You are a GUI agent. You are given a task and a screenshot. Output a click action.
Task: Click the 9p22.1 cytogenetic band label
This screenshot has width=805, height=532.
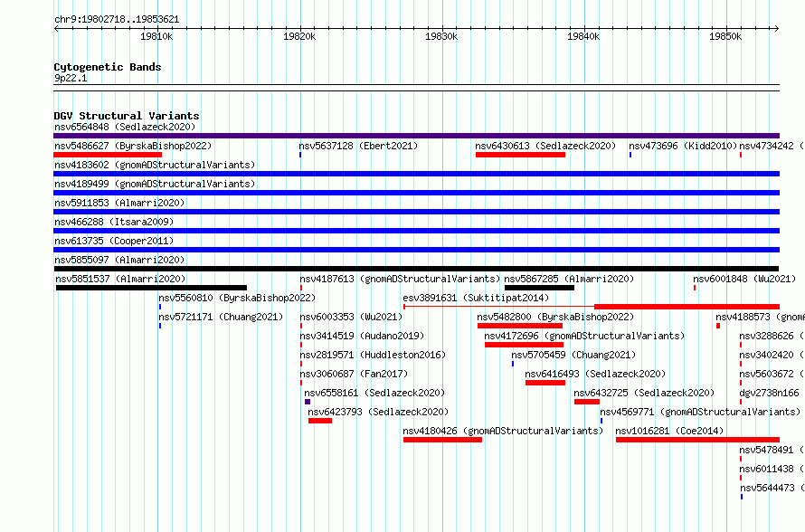point(71,78)
